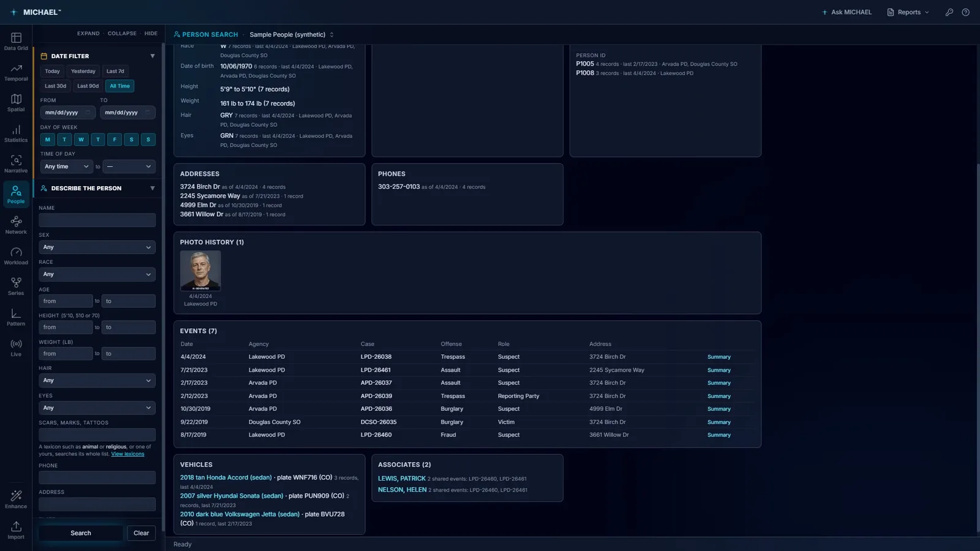This screenshot has height=551, width=980.
Task: Open associate LEWIS, PATRICK
Action: (x=402, y=479)
